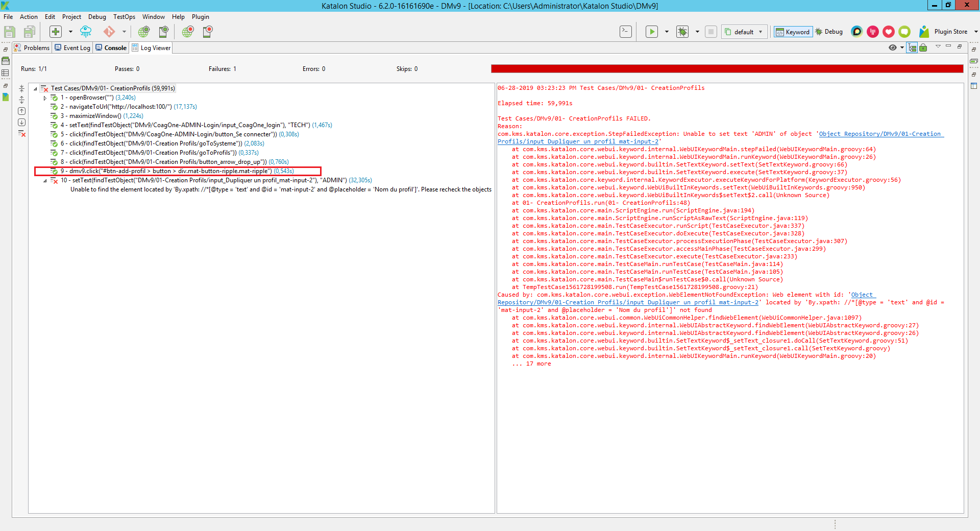Collapse step 10 setText node
980x531 pixels.
(x=45, y=181)
